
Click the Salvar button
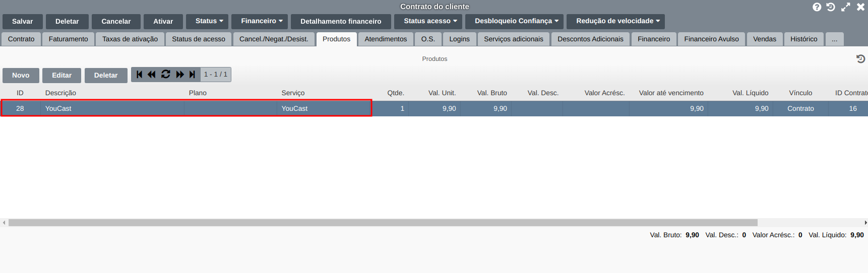pos(23,22)
